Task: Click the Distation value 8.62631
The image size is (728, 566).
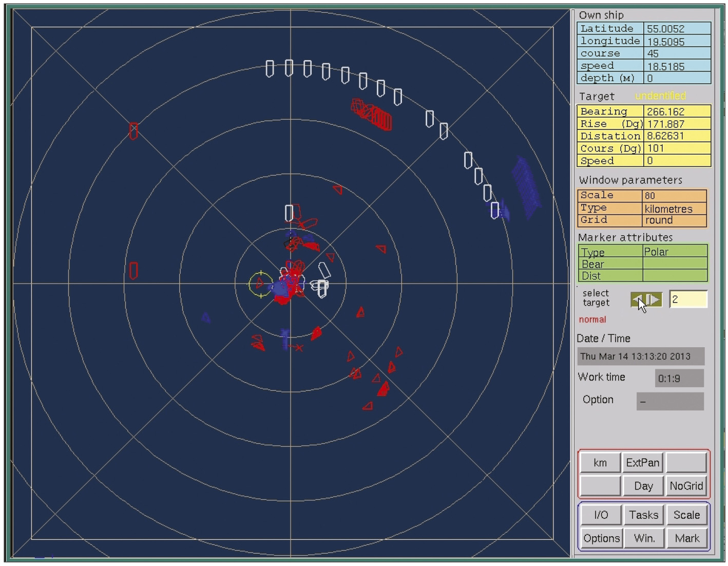Action: 677,136
